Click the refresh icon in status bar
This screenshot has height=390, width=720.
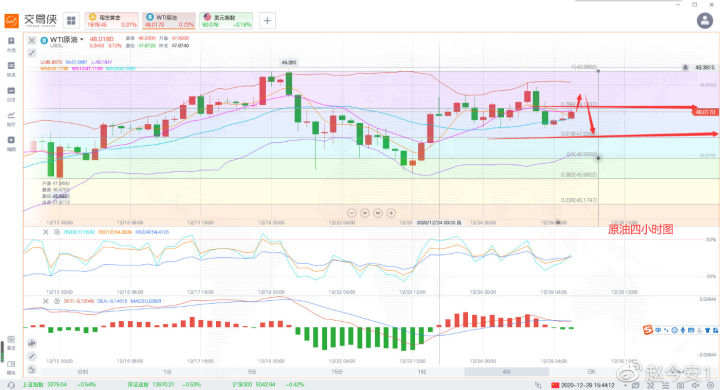pyautogui.click(x=11, y=385)
